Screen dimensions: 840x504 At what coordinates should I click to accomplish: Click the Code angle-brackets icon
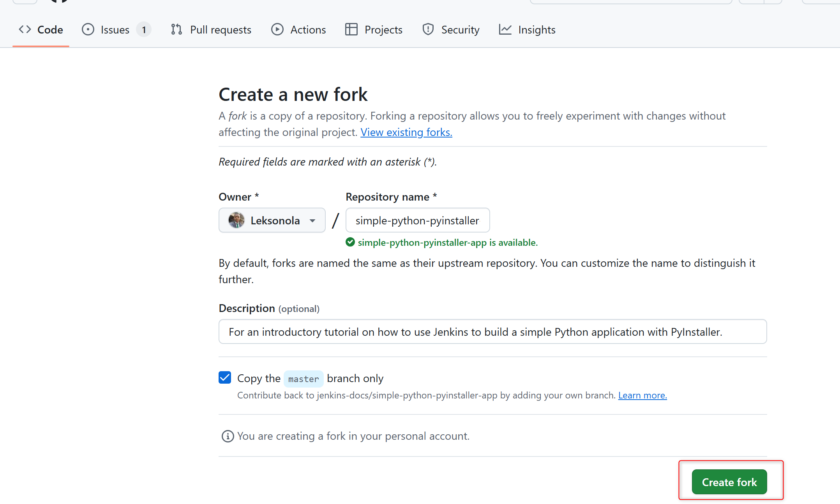(x=25, y=30)
